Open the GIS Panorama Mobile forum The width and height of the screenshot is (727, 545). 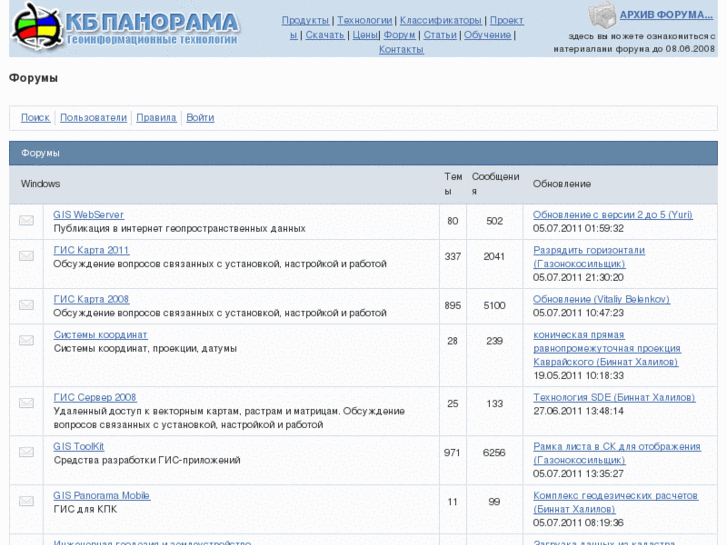point(101,495)
